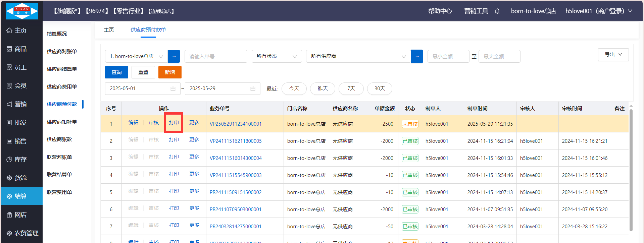Viewport: 644px width, 243px height.
Task: Open the Marketing (营销) megaphone icon
Action: pos(9,104)
